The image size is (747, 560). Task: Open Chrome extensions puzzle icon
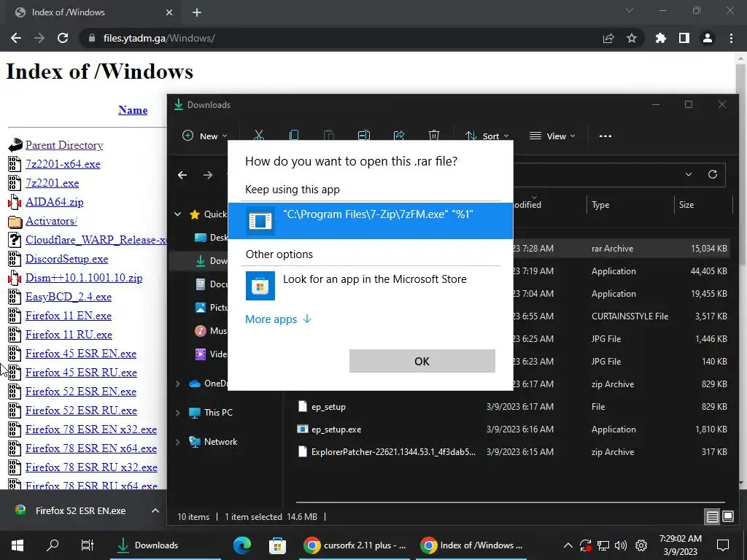coord(661,38)
